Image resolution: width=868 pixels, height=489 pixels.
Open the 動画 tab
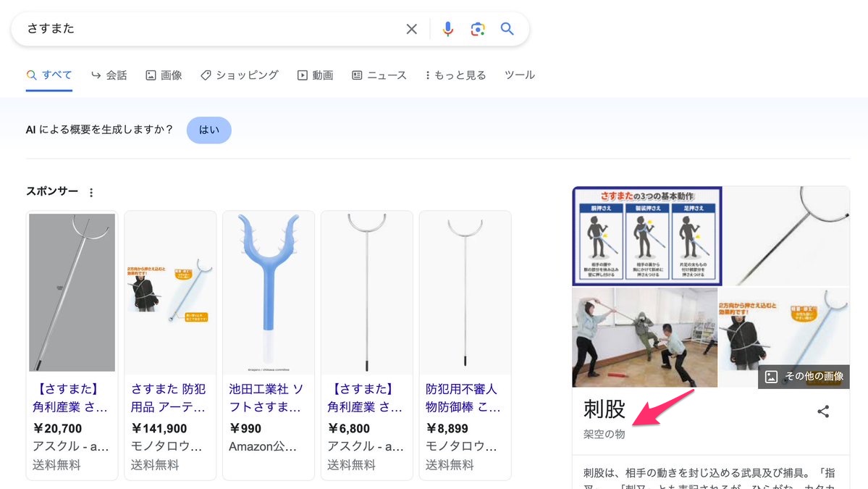pos(315,75)
